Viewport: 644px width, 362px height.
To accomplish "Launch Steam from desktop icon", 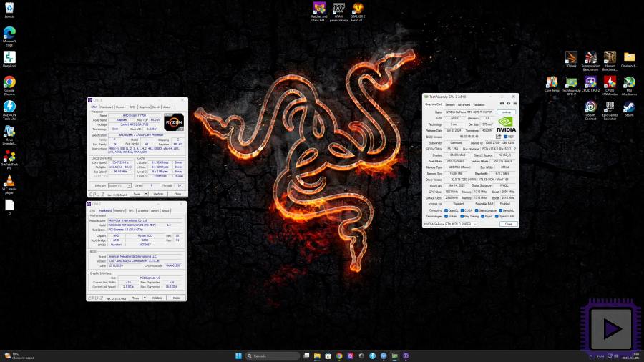I will [x=629, y=109].
